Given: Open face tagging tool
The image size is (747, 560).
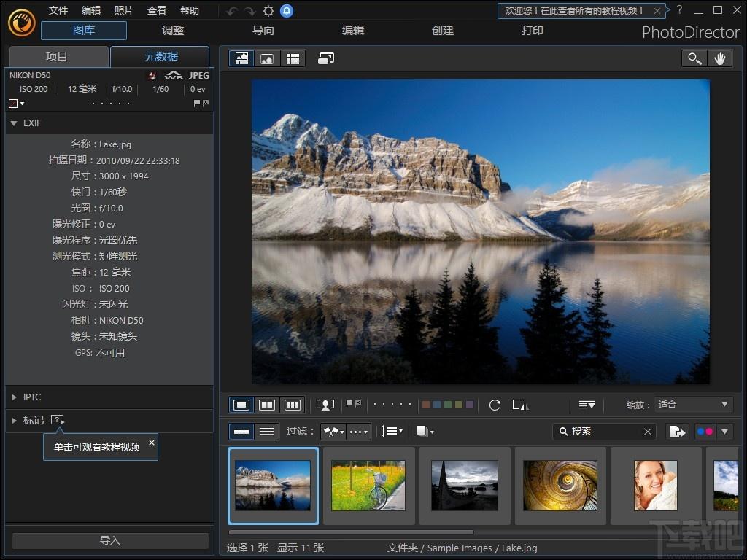Looking at the screenshot, I should 325,405.
